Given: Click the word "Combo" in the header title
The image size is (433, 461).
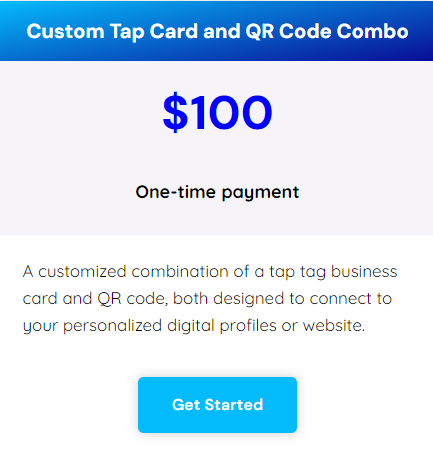Looking at the screenshot, I should point(372,31).
